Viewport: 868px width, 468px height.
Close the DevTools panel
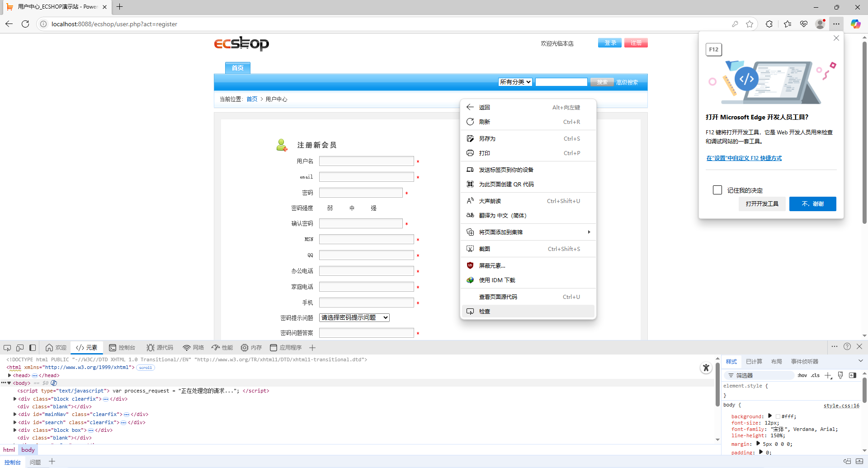[859, 346]
